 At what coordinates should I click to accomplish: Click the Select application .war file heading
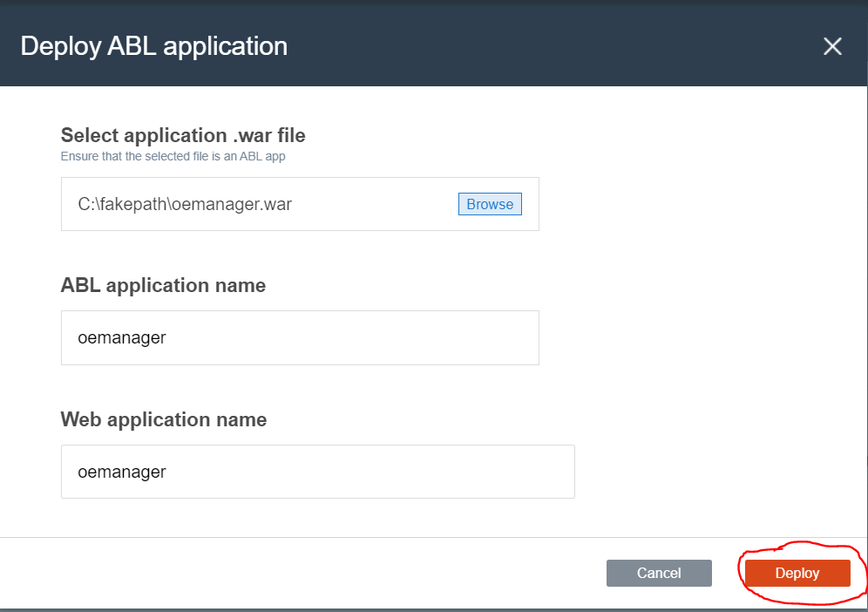tap(183, 135)
